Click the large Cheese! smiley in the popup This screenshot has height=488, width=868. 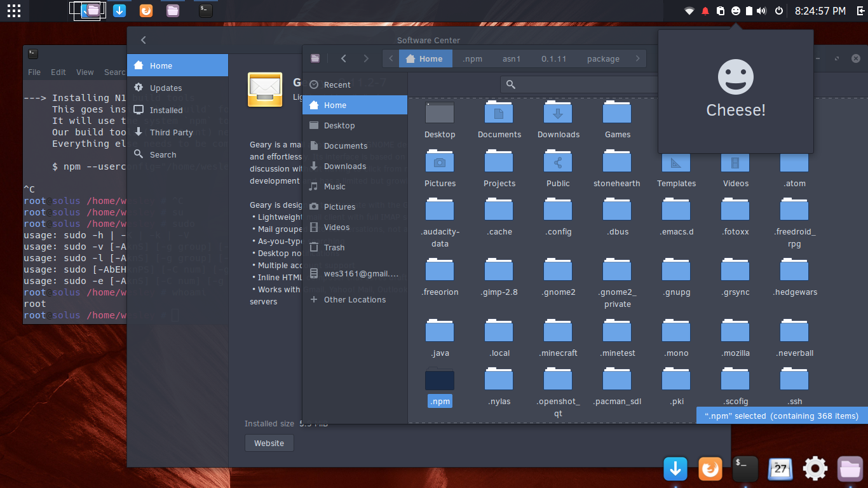[736, 78]
